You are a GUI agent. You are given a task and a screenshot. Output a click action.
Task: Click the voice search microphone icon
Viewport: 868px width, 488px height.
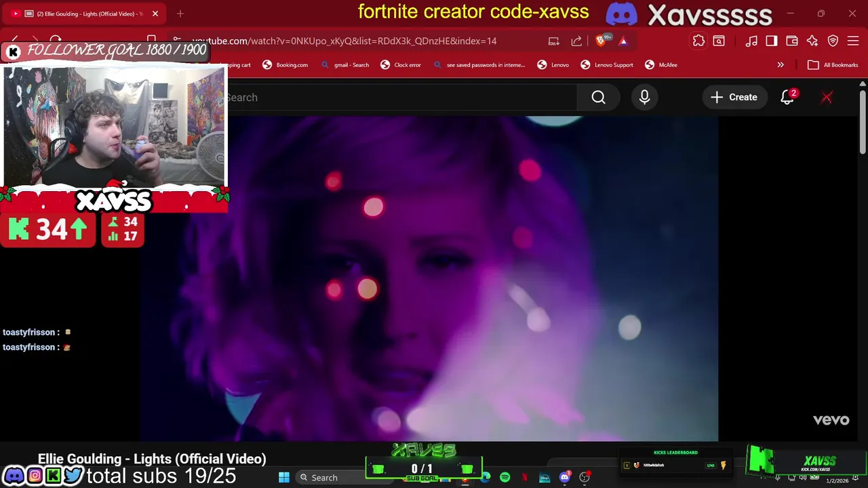(644, 98)
